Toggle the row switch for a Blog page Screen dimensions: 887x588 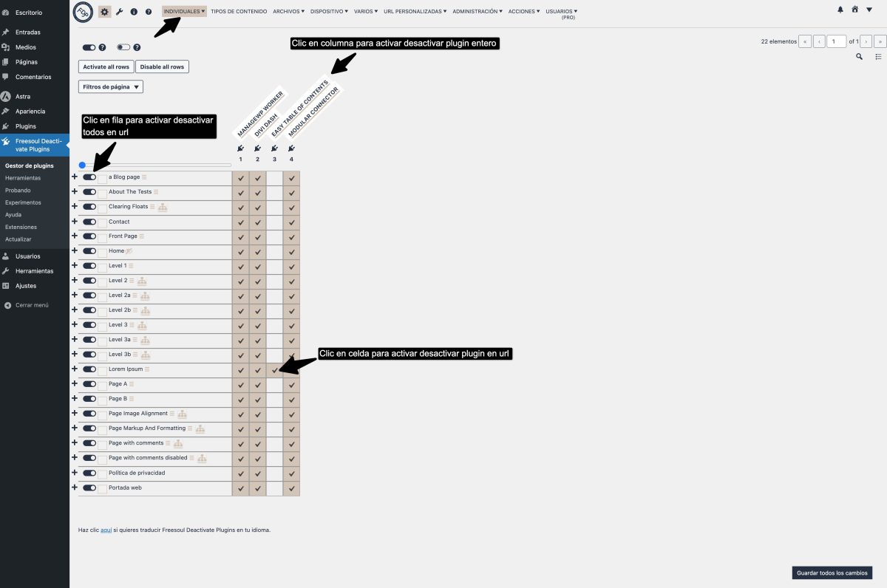(89, 177)
